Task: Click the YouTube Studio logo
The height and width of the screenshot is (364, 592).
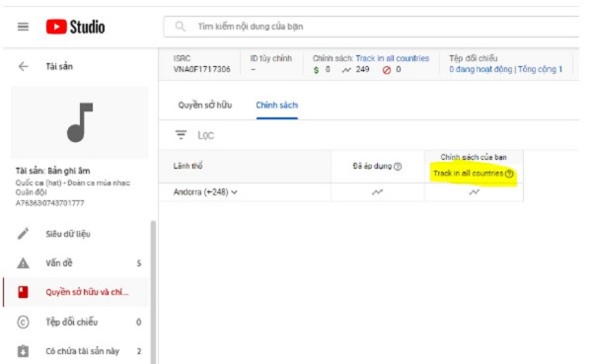Action: pyautogui.click(x=76, y=27)
